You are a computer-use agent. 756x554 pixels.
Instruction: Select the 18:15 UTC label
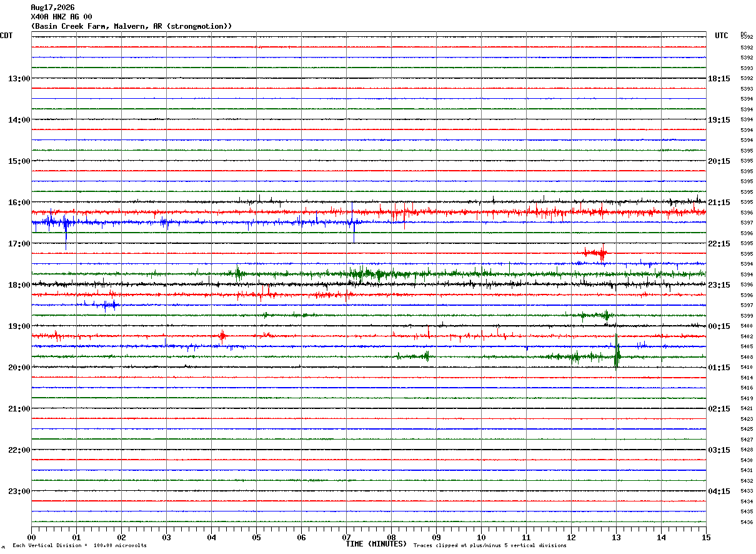tap(719, 79)
